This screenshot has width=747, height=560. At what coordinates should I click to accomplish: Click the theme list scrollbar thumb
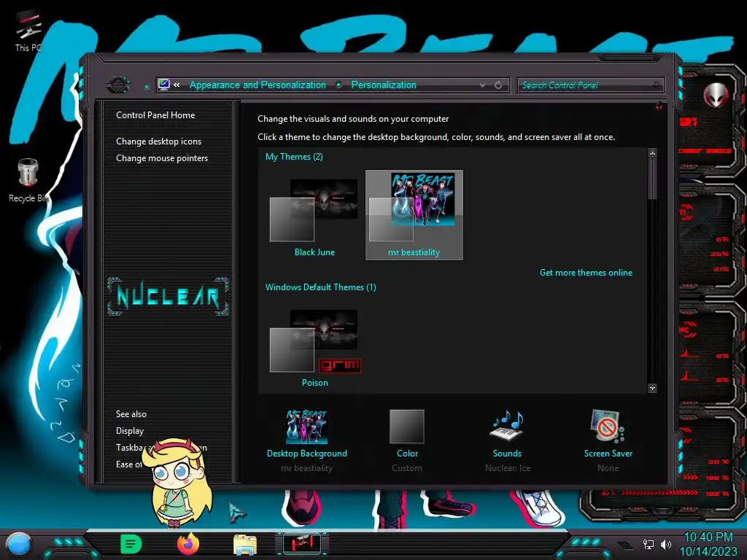pyautogui.click(x=652, y=179)
